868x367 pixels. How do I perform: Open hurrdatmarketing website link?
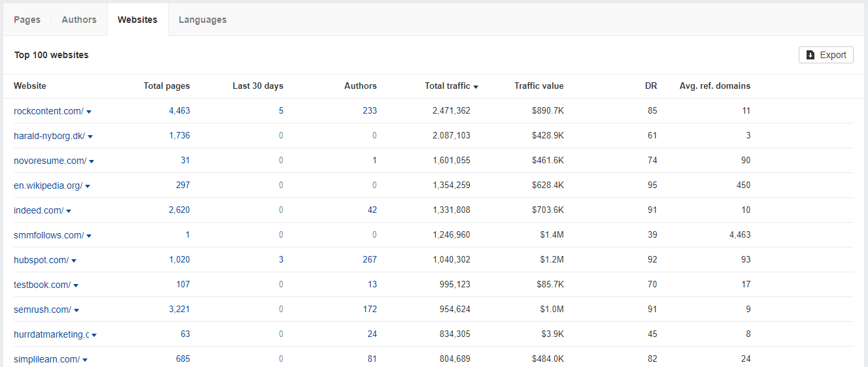pos(51,334)
